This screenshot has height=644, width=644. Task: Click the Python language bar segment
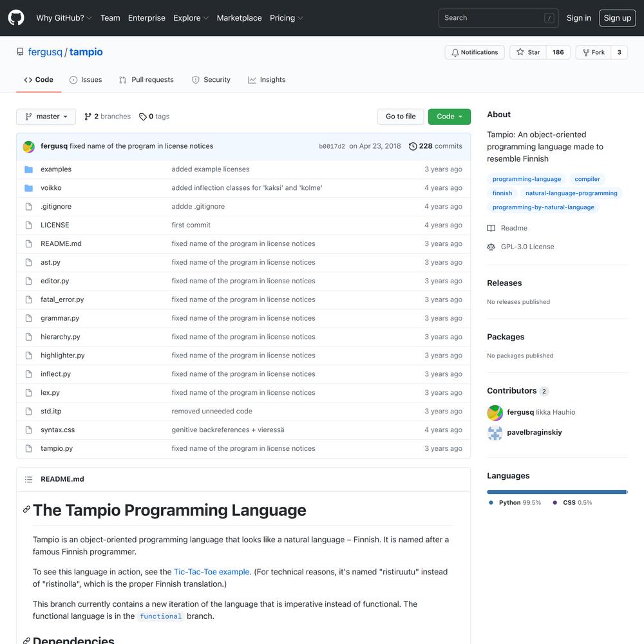[556, 492]
